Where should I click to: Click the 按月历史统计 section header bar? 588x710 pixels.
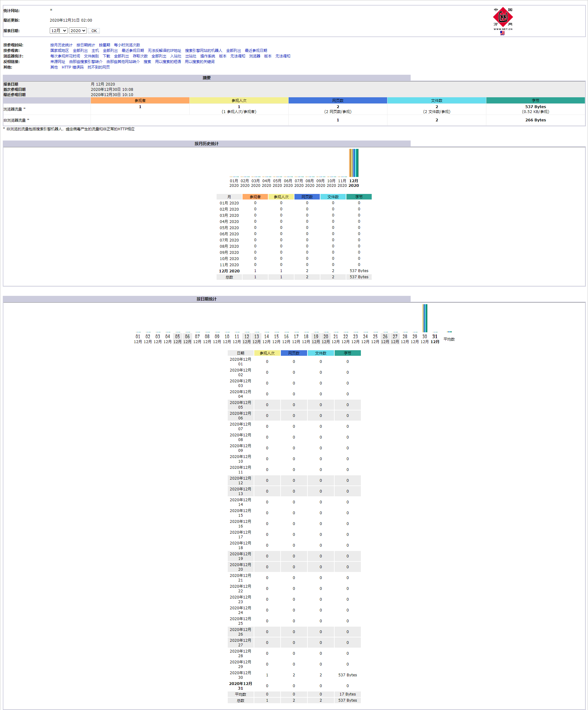tap(207, 144)
